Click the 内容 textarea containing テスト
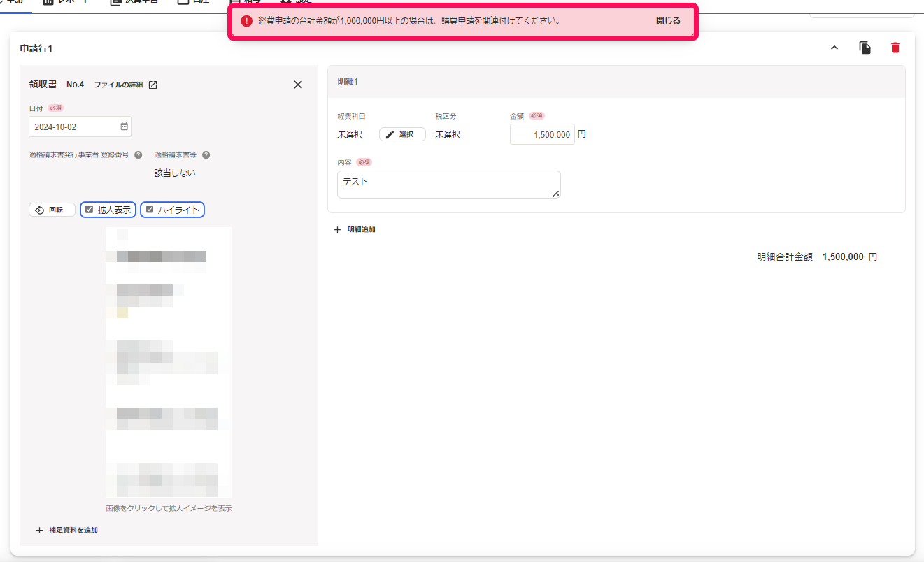 (448, 185)
